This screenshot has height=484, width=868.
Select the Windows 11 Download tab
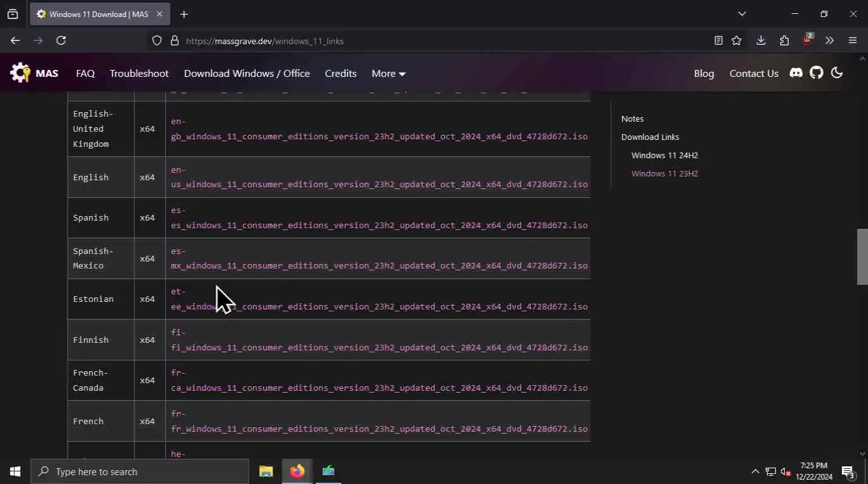[x=100, y=14]
